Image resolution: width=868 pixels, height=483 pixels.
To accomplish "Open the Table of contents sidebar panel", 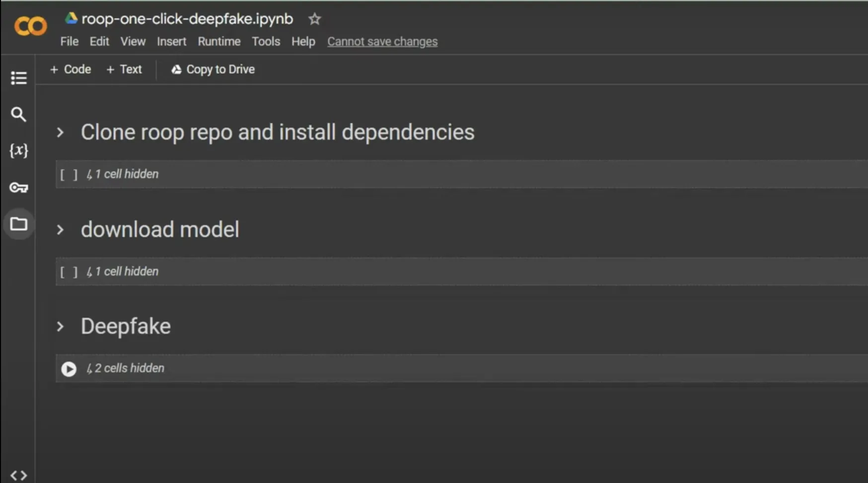I will (x=18, y=78).
